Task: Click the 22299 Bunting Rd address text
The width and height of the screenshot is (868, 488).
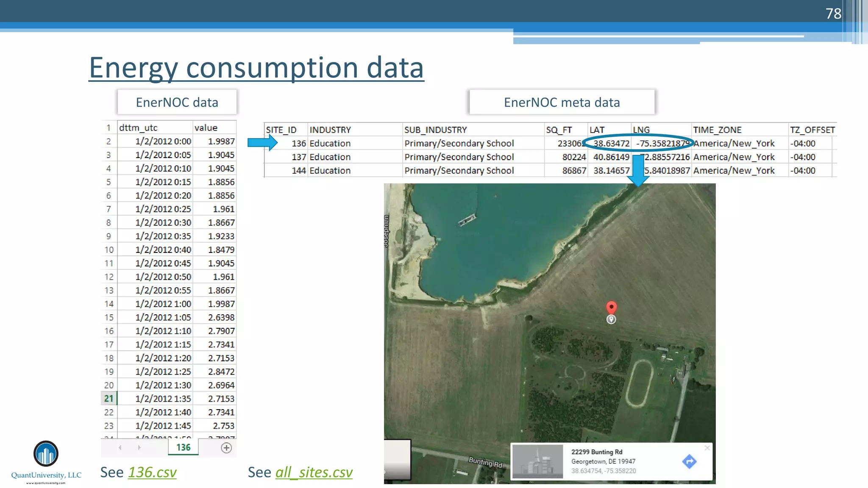Action: point(597,452)
